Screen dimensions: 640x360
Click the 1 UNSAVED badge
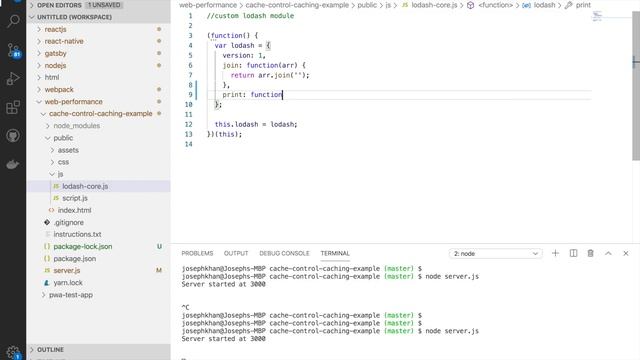coord(104,5)
